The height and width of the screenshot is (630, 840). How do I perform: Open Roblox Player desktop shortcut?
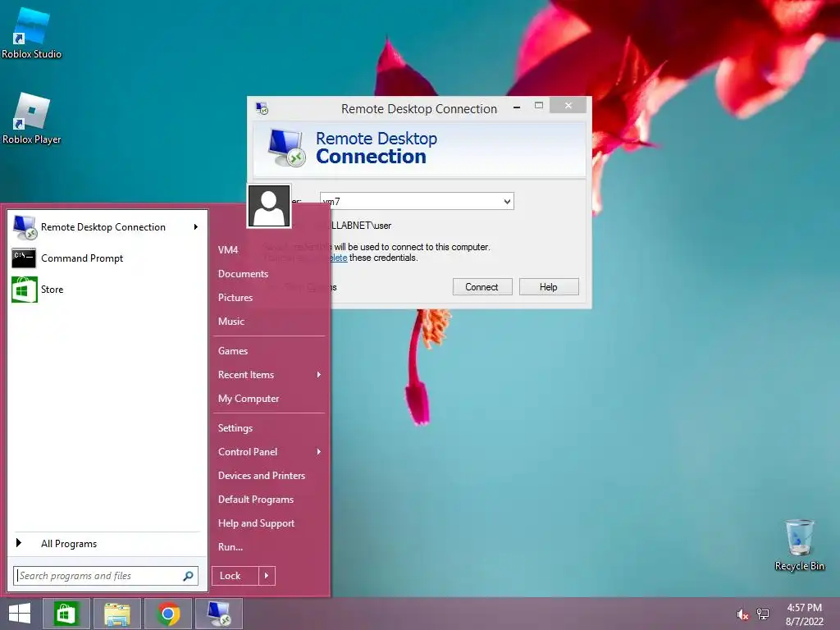[x=31, y=118]
